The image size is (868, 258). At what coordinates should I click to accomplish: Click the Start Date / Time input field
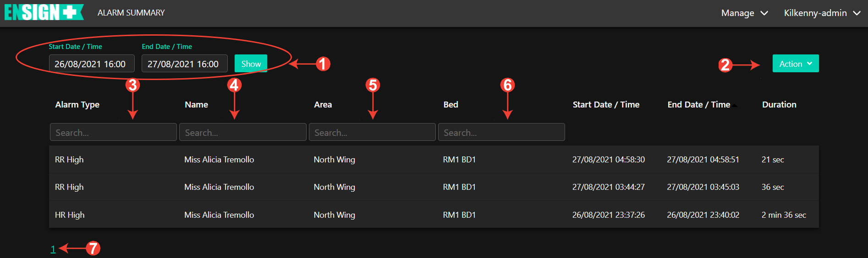pos(91,64)
